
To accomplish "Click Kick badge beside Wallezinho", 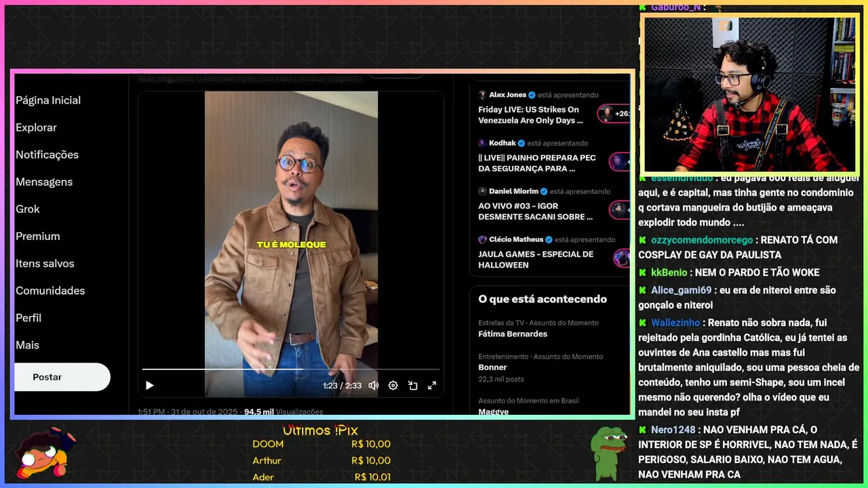I will tap(643, 323).
